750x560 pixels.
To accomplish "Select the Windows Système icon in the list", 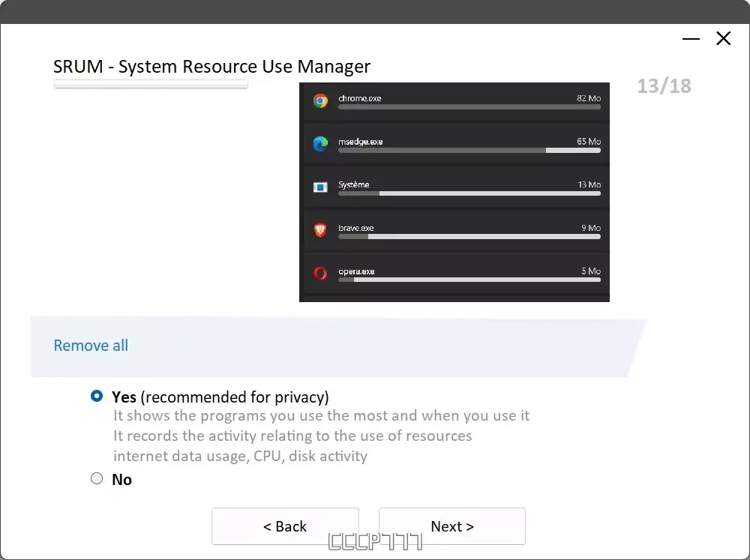I will pos(319,185).
